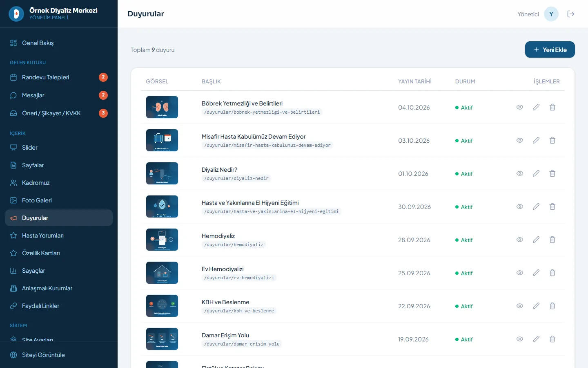Open thumbnail of Ev Hemodiyalizi

(162, 273)
